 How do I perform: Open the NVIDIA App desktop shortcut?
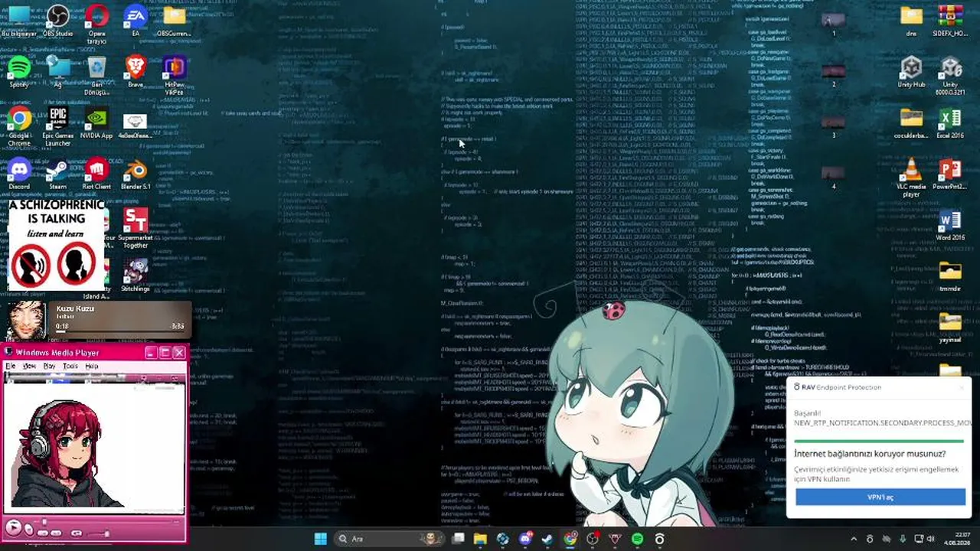pos(96,122)
